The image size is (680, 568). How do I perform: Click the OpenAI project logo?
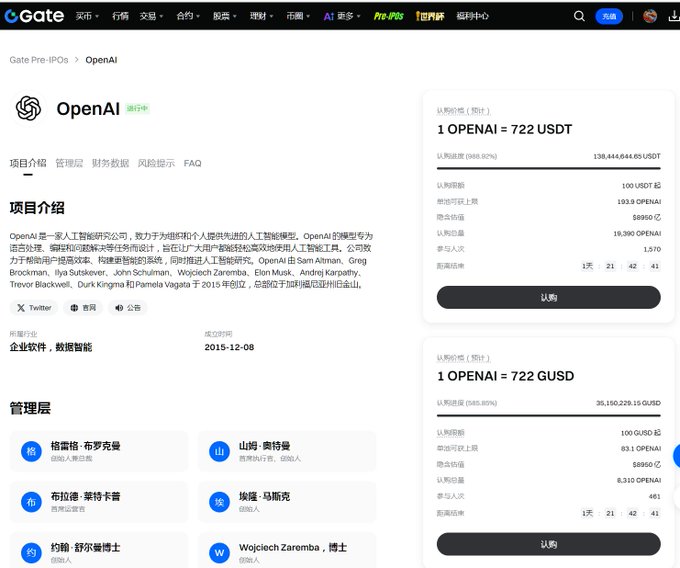[x=29, y=108]
